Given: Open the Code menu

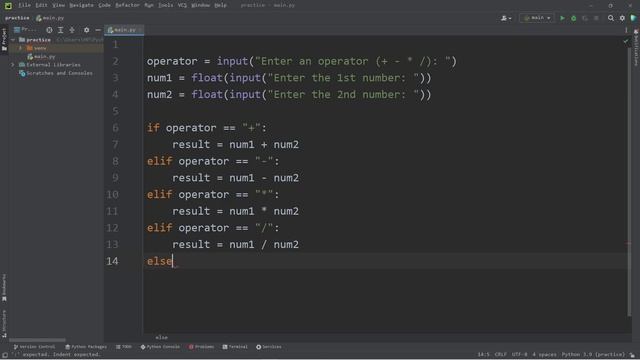Looking at the screenshot, I should coord(104,5).
